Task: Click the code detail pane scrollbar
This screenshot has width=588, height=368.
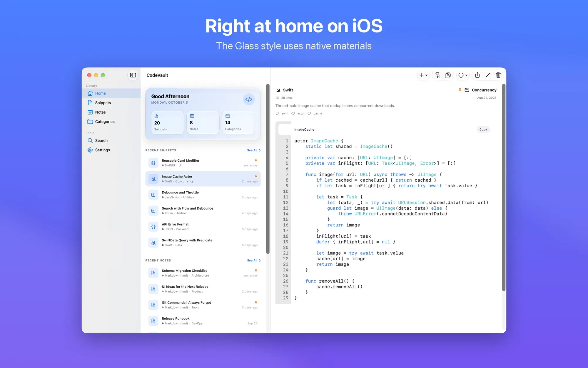Action: click(504, 188)
